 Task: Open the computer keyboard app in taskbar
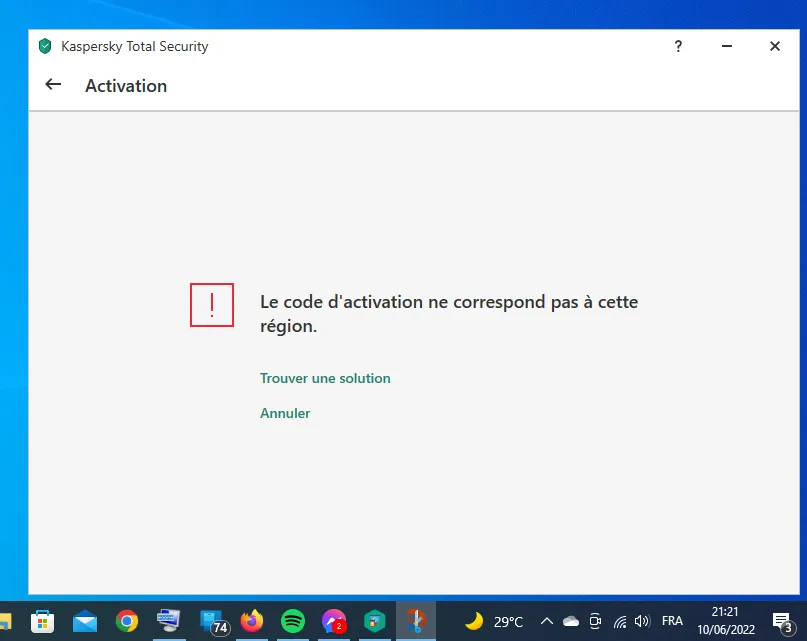click(x=169, y=620)
